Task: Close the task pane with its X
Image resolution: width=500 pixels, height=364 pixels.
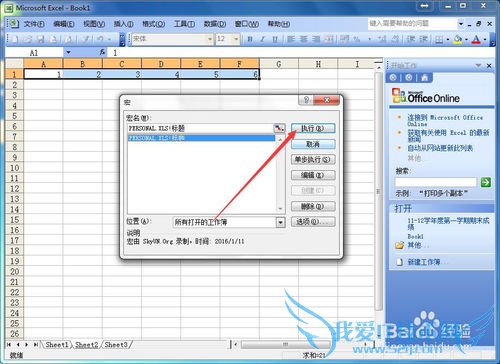Action: coord(489,66)
